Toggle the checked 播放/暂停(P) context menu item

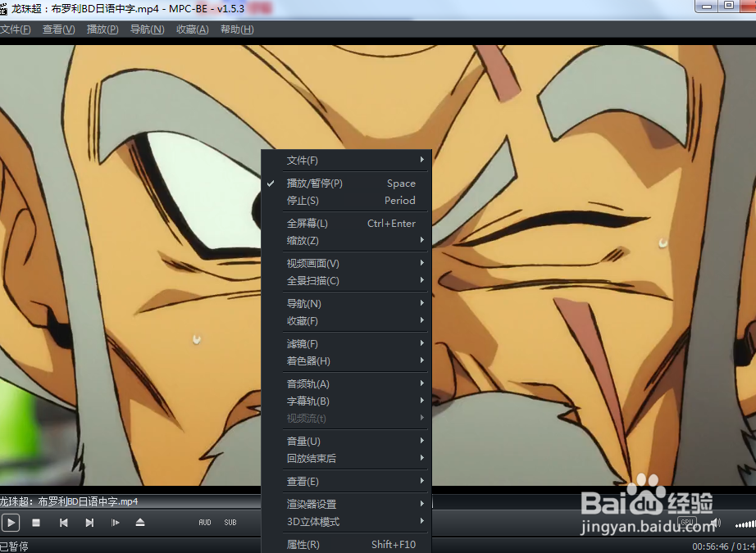click(346, 184)
